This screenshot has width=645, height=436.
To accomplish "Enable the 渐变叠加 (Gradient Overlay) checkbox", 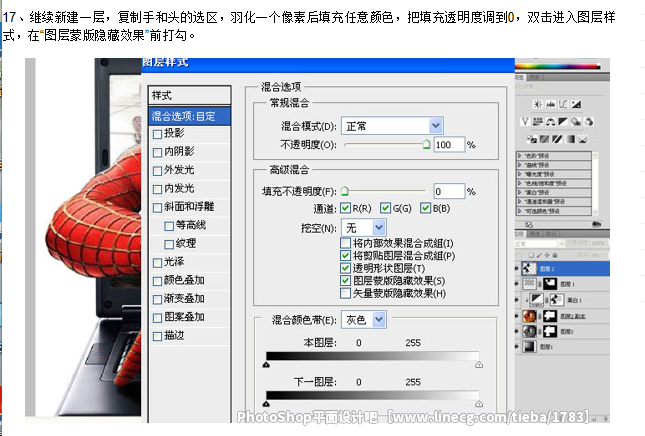I will coord(157,299).
